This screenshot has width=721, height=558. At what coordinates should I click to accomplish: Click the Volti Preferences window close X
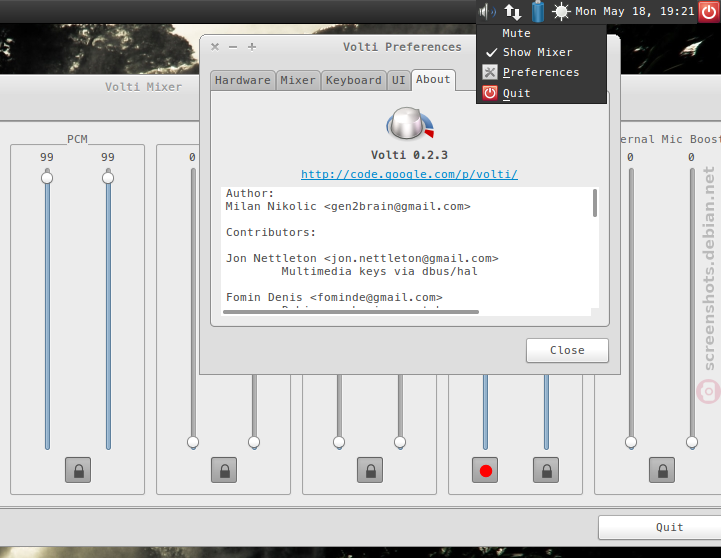coord(215,47)
